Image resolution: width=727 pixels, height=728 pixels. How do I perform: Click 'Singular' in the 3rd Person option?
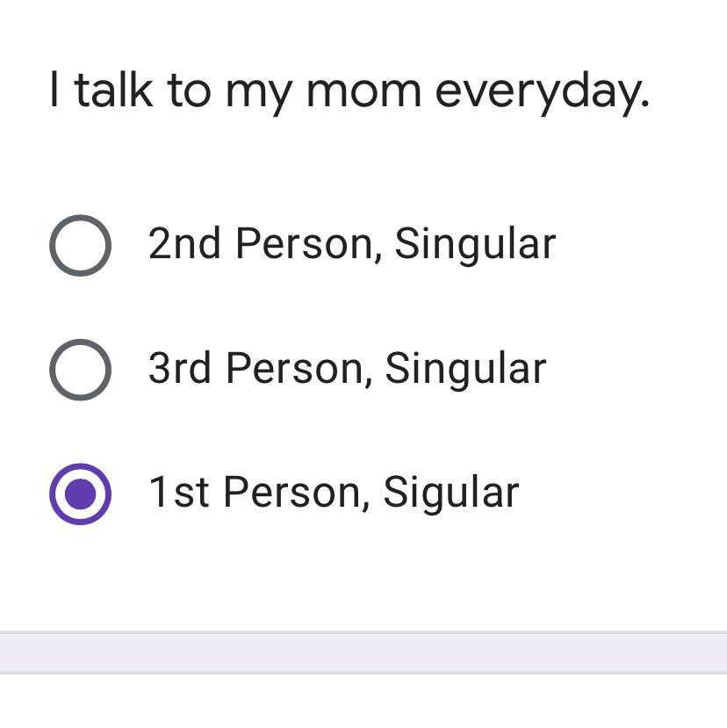pos(465,368)
